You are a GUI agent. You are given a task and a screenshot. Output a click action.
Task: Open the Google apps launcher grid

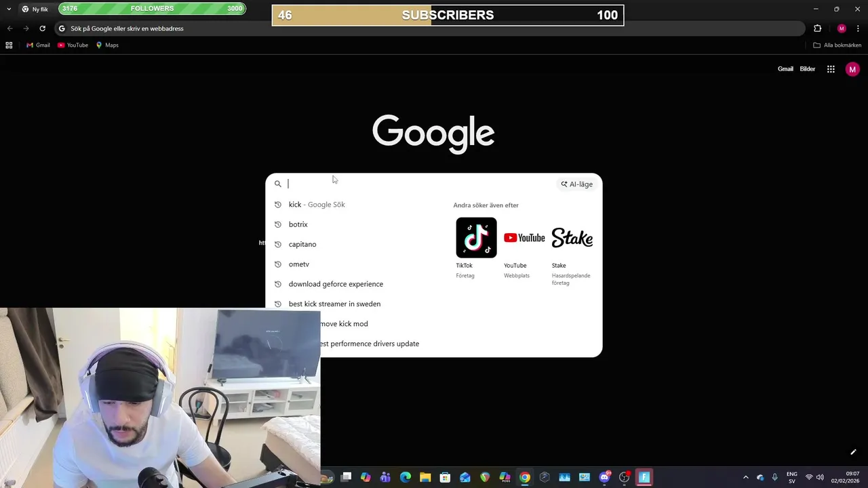[x=831, y=69]
